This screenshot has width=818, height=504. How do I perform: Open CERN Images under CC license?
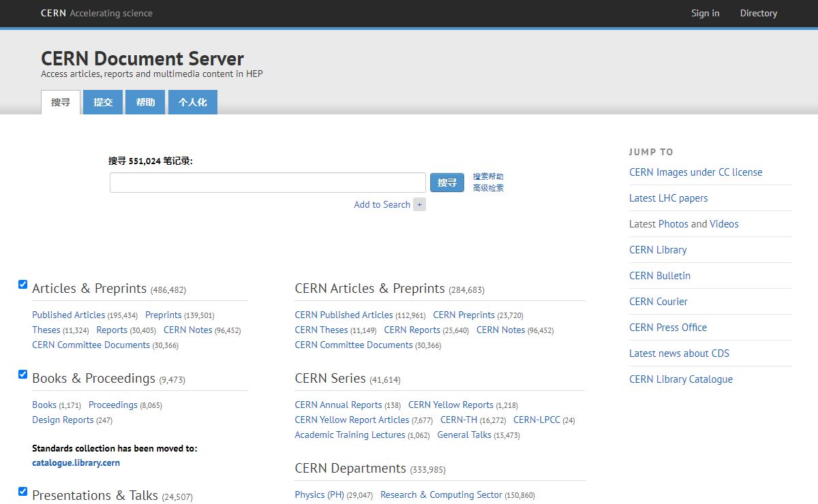pos(695,172)
